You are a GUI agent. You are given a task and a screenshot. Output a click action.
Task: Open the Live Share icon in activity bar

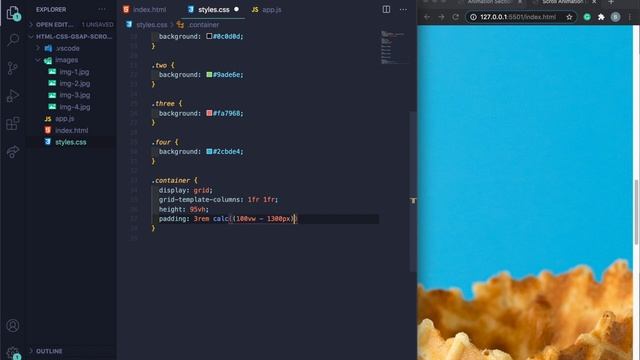(x=13, y=152)
